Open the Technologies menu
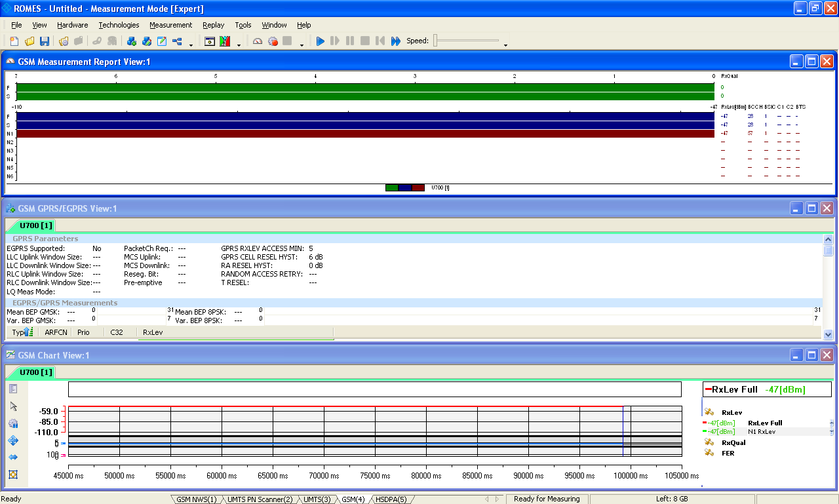839x504 pixels. 119,25
